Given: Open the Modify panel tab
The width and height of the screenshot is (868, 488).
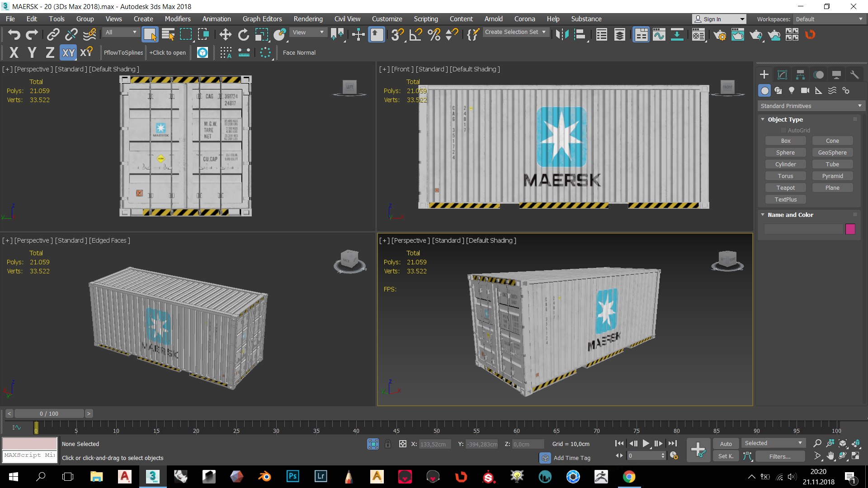Looking at the screenshot, I should [x=782, y=75].
